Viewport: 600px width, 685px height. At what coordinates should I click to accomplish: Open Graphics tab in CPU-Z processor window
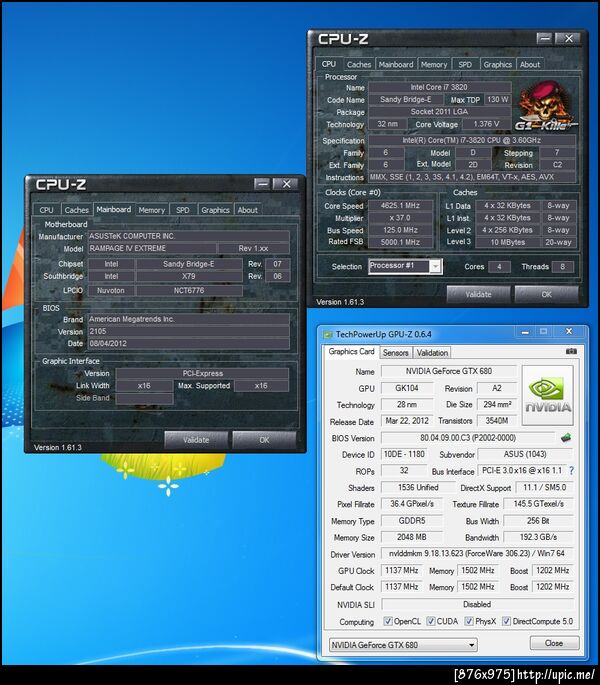[x=497, y=64]
